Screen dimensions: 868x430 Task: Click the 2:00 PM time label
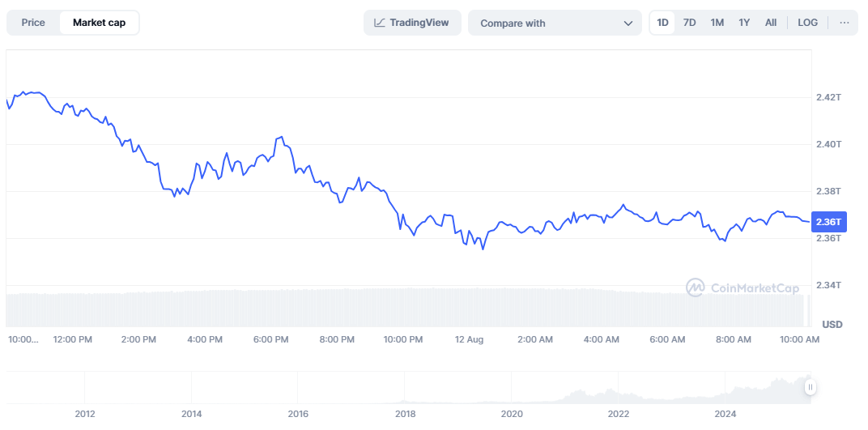coord(138,339)
